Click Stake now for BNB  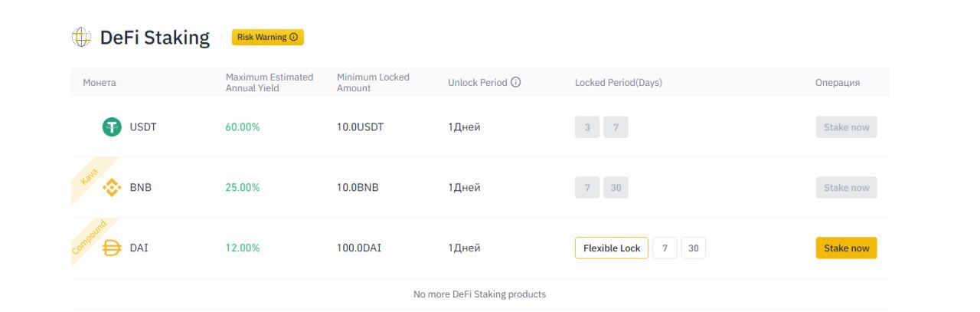click(846, 188)
